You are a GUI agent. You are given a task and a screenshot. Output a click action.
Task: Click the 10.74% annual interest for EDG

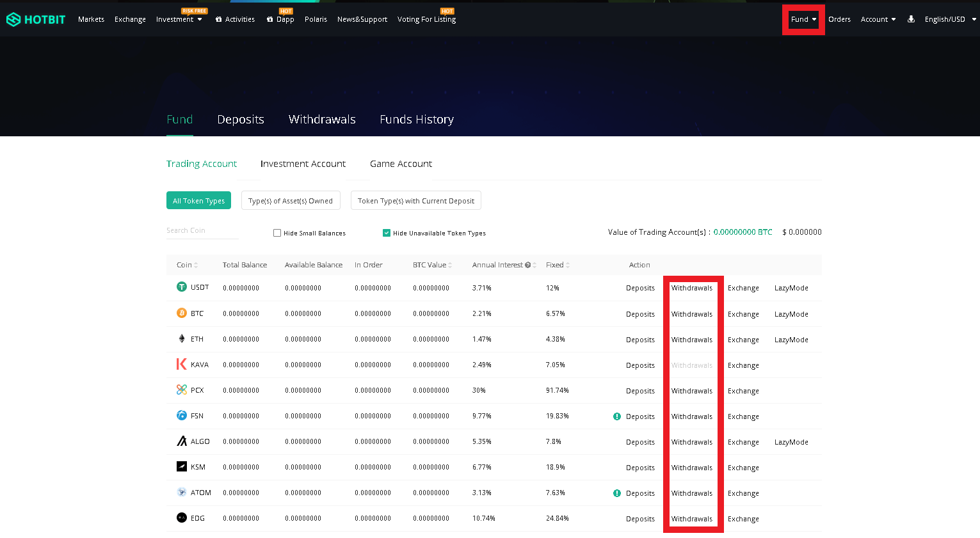483,518
